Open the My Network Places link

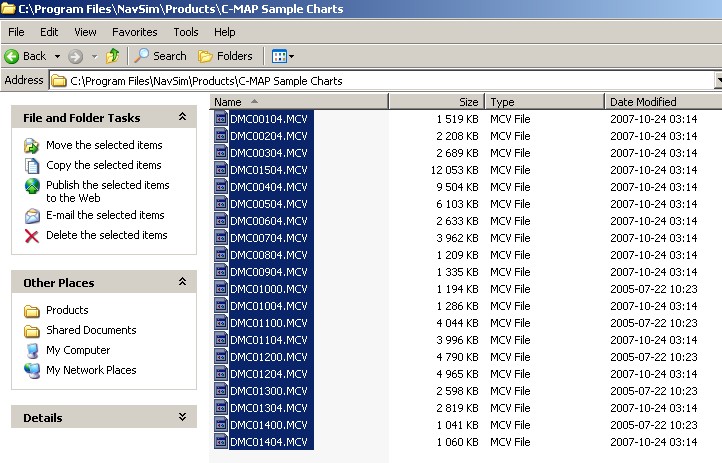click(x=91, y=370)
